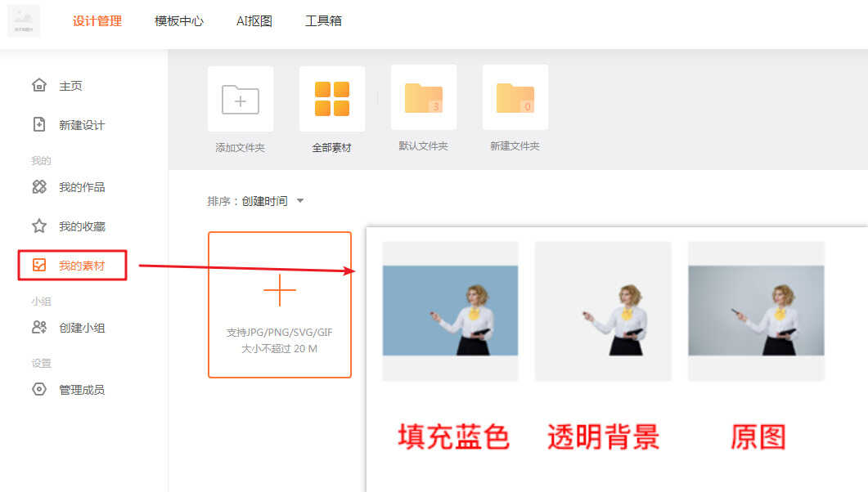The width and height of the screenshot is (868, 492).
Task: Click the app logo in the top-left corner
Action: coord(24,21)
